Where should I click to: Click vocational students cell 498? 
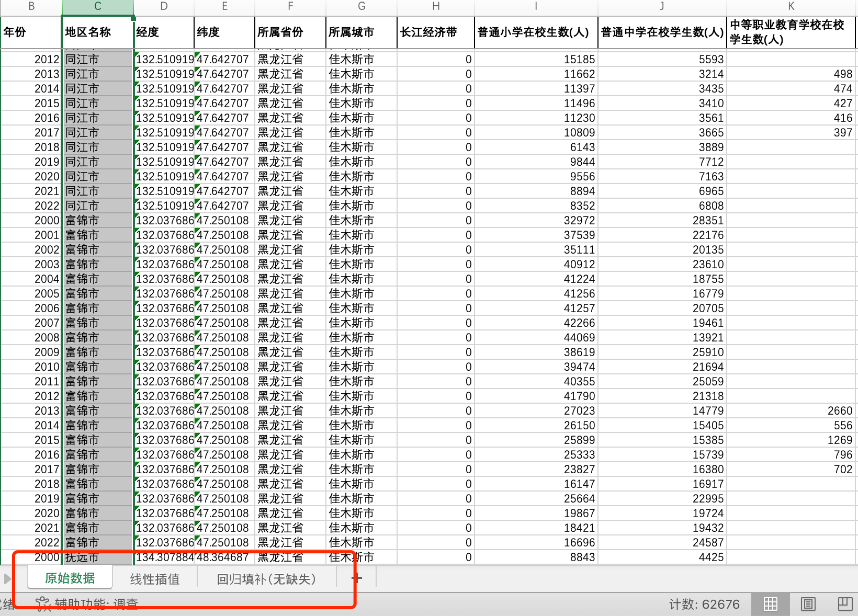pyautogui.click(x=791, y=74)
